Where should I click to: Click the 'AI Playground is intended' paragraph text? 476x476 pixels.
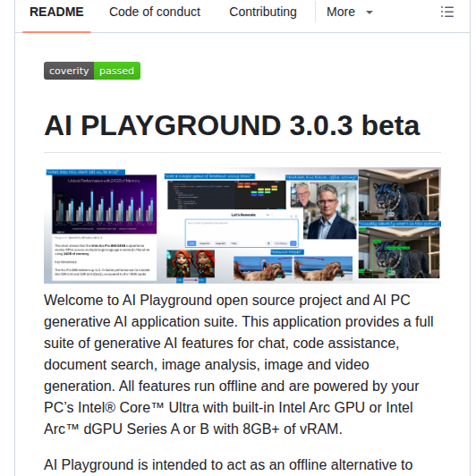(x=228, y=465)
